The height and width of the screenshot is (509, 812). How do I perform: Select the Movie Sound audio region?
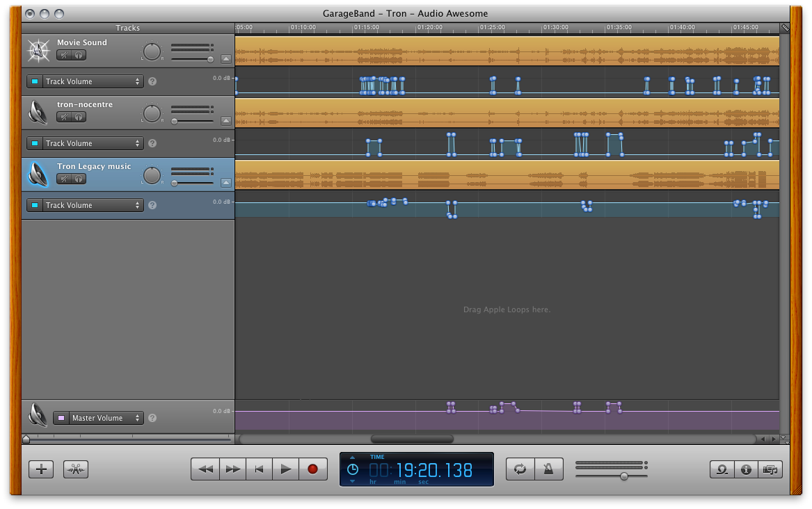507,51
